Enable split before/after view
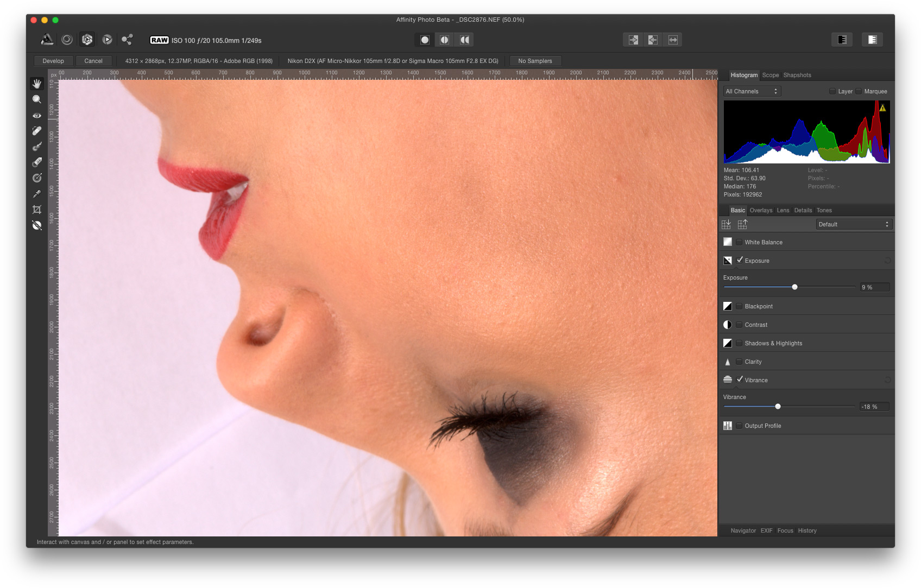 [x=444, y=40]
